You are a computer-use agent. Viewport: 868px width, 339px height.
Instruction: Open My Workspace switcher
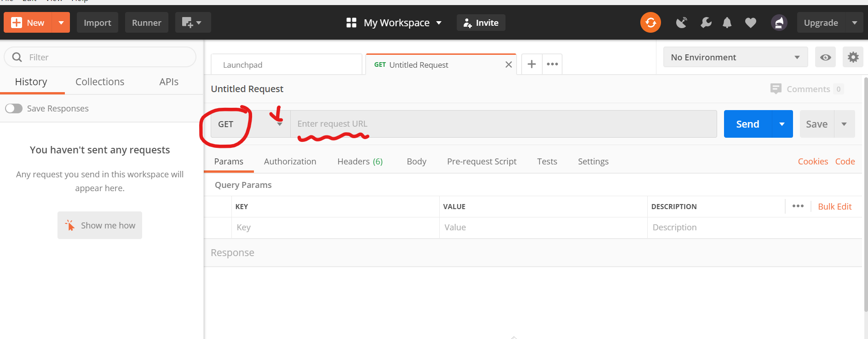(394, 23)
